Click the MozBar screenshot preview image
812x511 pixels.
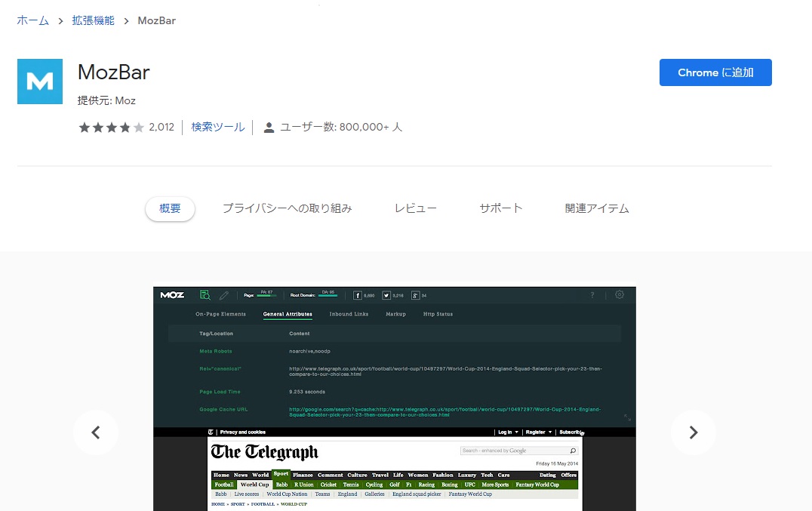click(x=395, y=399)
